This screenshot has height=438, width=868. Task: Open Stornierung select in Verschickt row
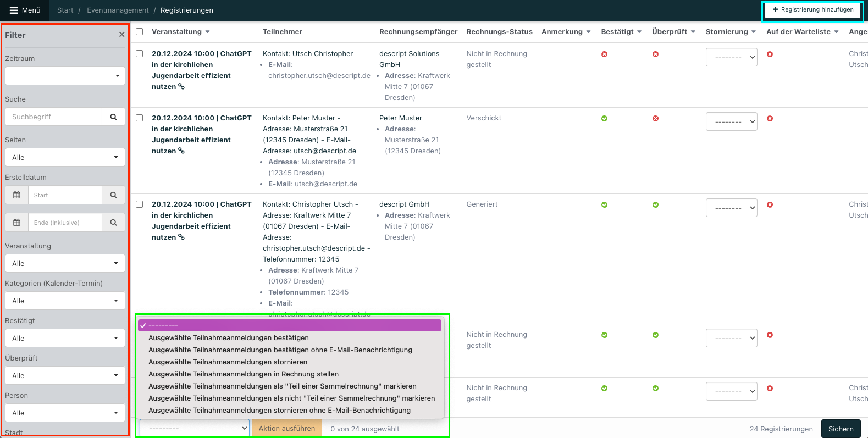pyautogui.click(x=731, y=121)
